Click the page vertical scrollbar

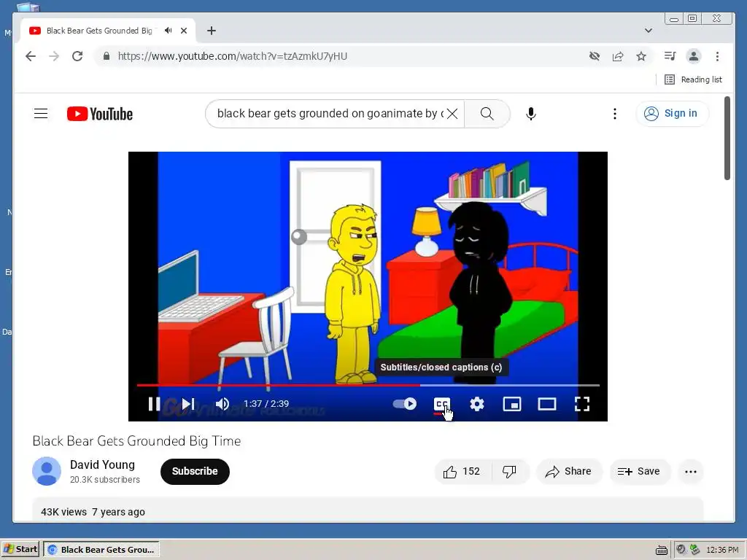(x=727, y=138)
